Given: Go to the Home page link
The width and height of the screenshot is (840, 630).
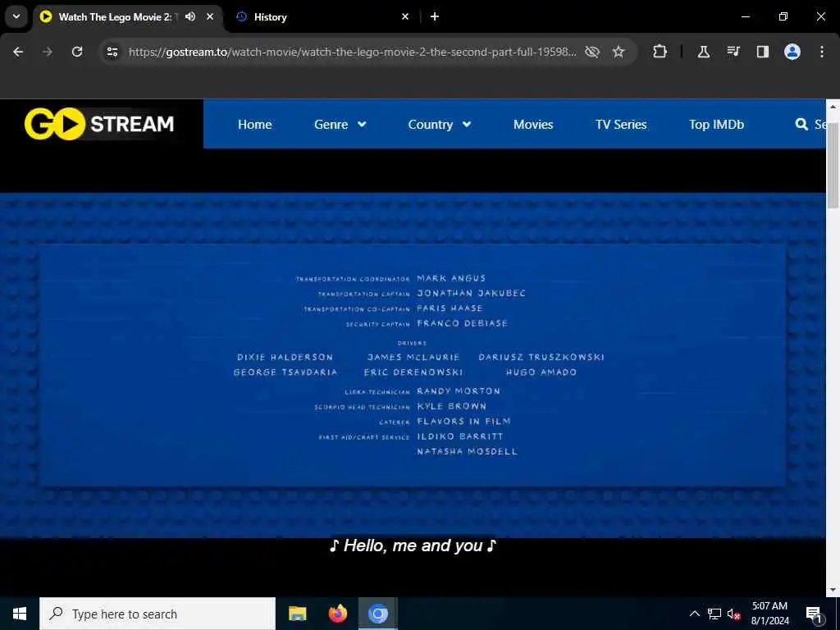Looking at the screenshot, I should pyautogui.click(x=255, y=125).
